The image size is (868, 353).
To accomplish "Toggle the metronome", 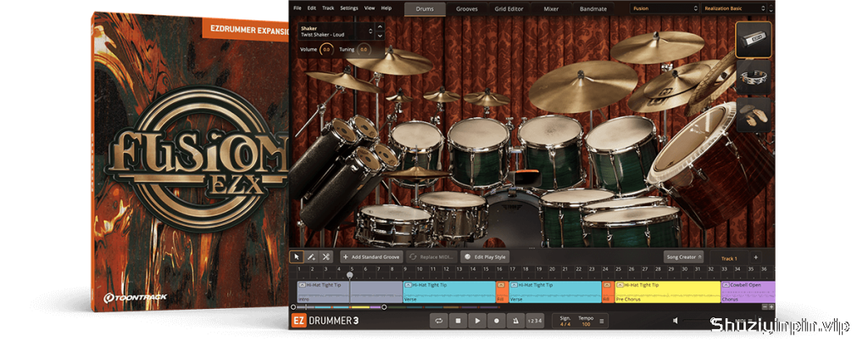I will pos(515,320).
